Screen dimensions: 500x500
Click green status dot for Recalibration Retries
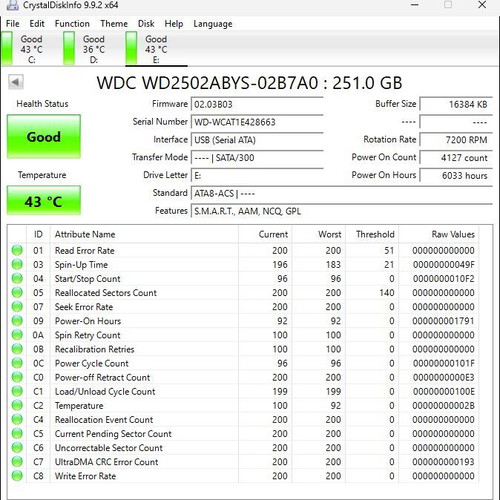pyautogui.click(x=17, y=349)
